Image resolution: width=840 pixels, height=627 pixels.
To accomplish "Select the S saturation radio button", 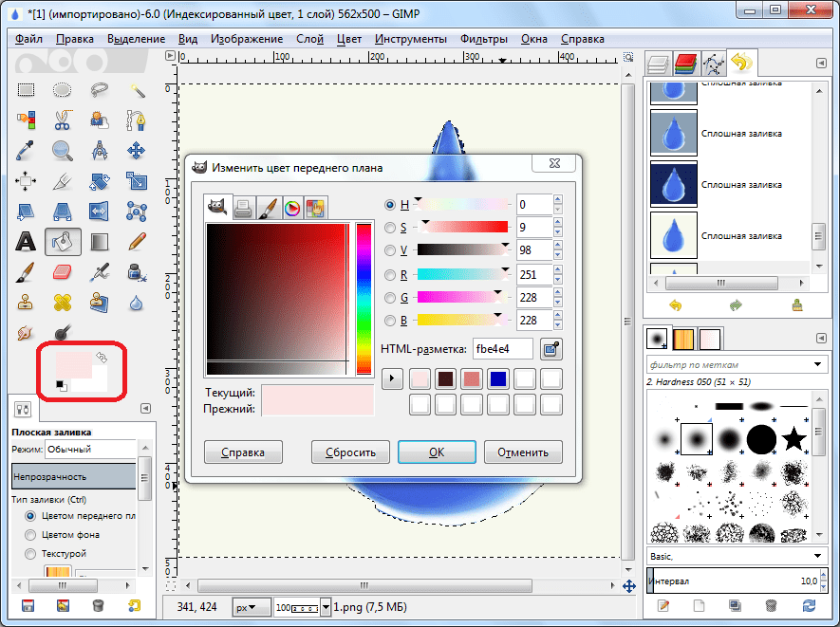I will point(390,228).
